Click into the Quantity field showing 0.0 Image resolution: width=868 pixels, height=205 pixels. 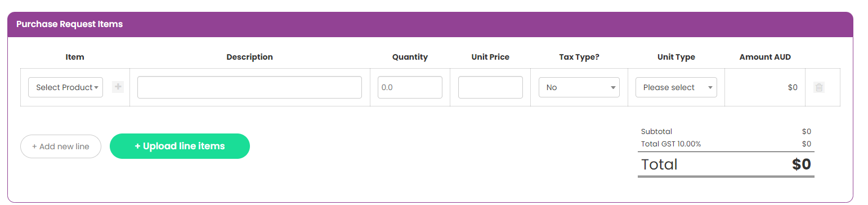coord(410,87)
